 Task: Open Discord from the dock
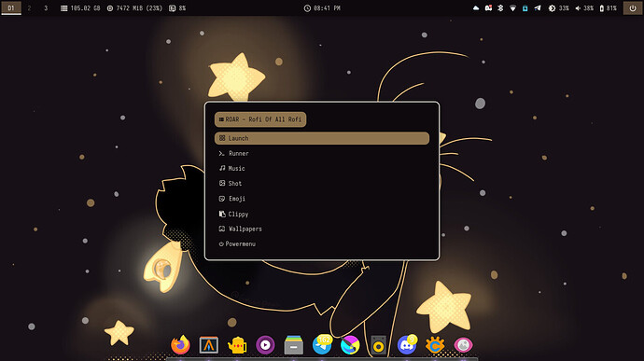click(x=408, y=344)
